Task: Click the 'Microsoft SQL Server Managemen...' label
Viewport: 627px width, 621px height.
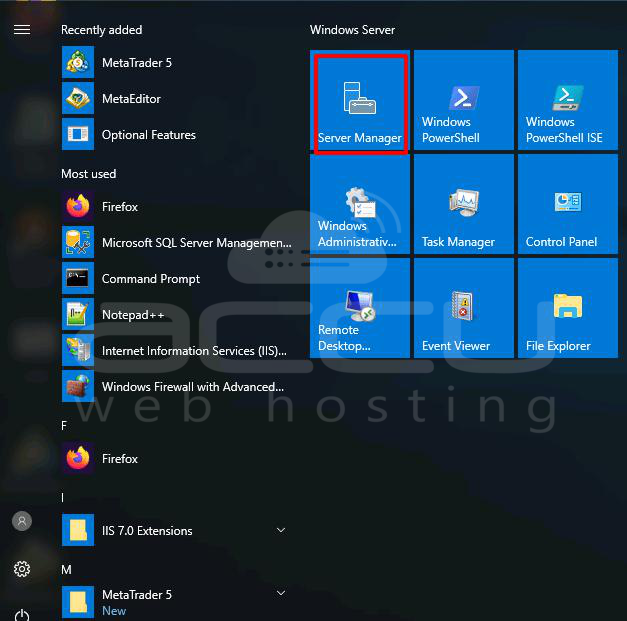Action: pyautogui.click(x=197, y=243)
